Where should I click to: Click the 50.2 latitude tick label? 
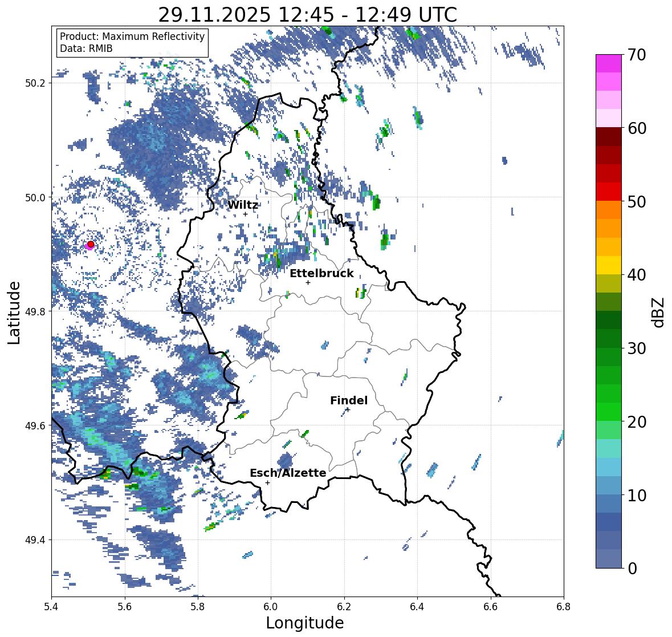coord(35,83)
